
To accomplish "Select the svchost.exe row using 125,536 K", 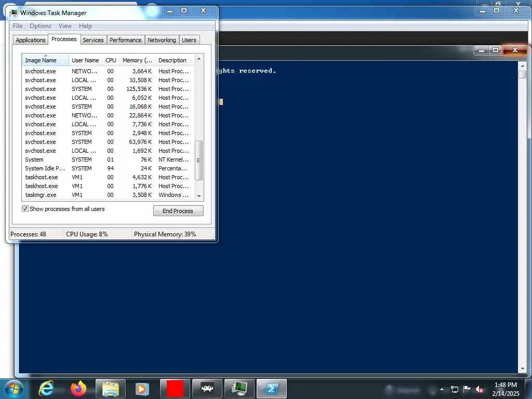I will click(108, 89).
